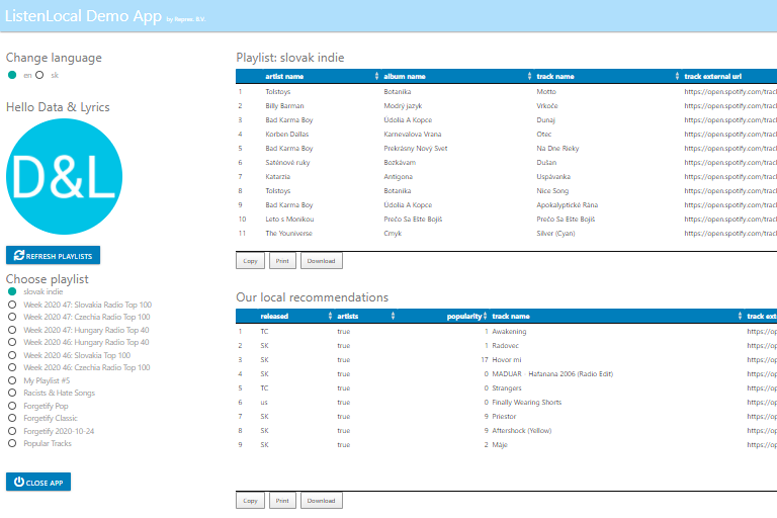This screenshot has width=777, height=518.
Task: Select the 'sk' language radio button
Action: tap(40, 75)
